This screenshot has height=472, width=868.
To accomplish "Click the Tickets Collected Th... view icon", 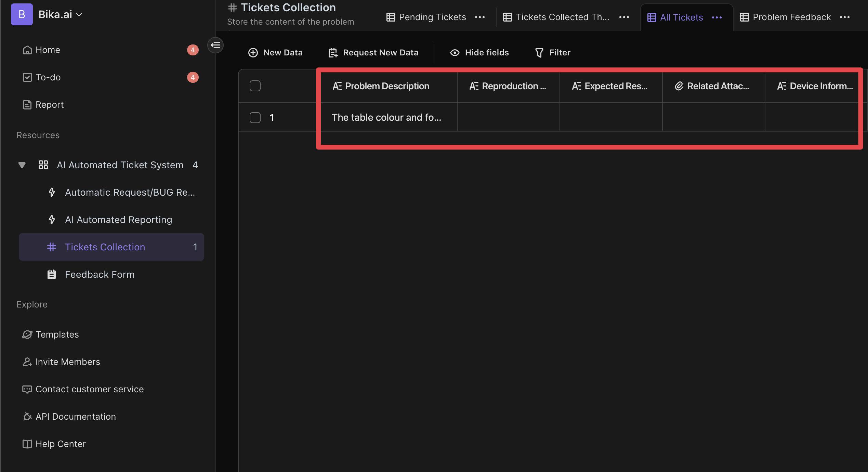I will [x=506, y=16].
